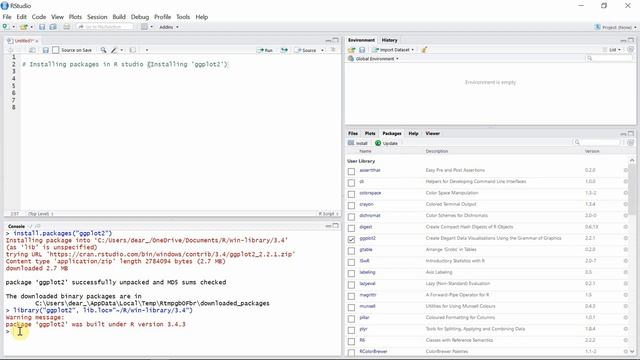Screen dimensions: 640x360
Task: Check the colorspace package checkbox
Action: [351, 194]
